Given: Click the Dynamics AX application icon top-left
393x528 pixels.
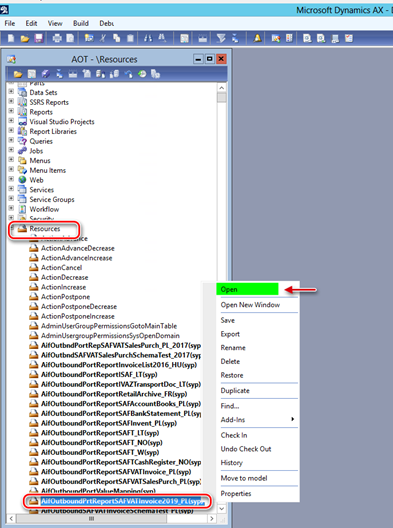Looking at the screenshot, I should [4, 10].
